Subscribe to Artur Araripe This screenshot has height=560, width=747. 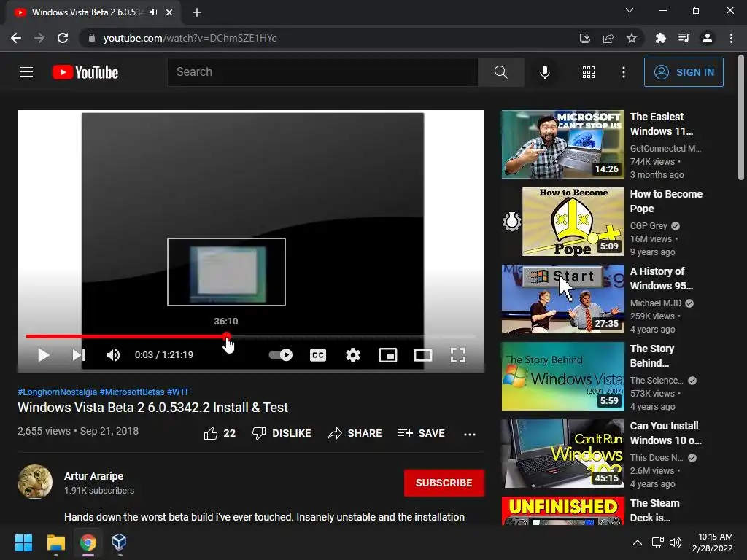click(444, 483)
